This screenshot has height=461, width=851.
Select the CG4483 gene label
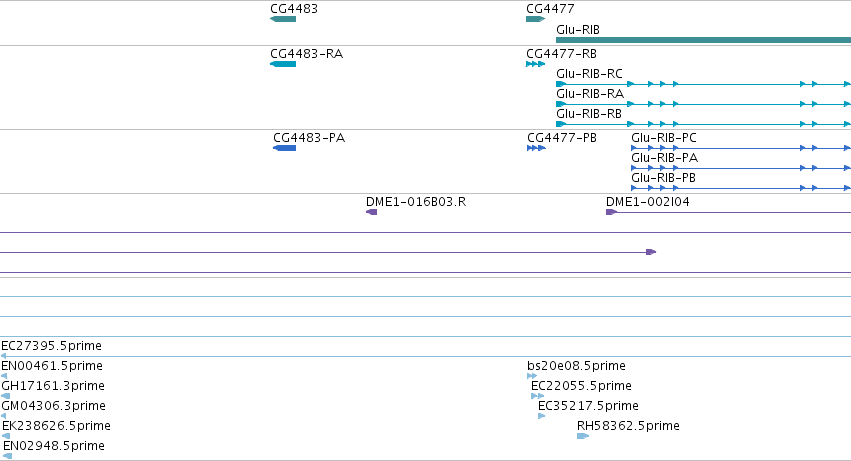(x=294, y=9)
